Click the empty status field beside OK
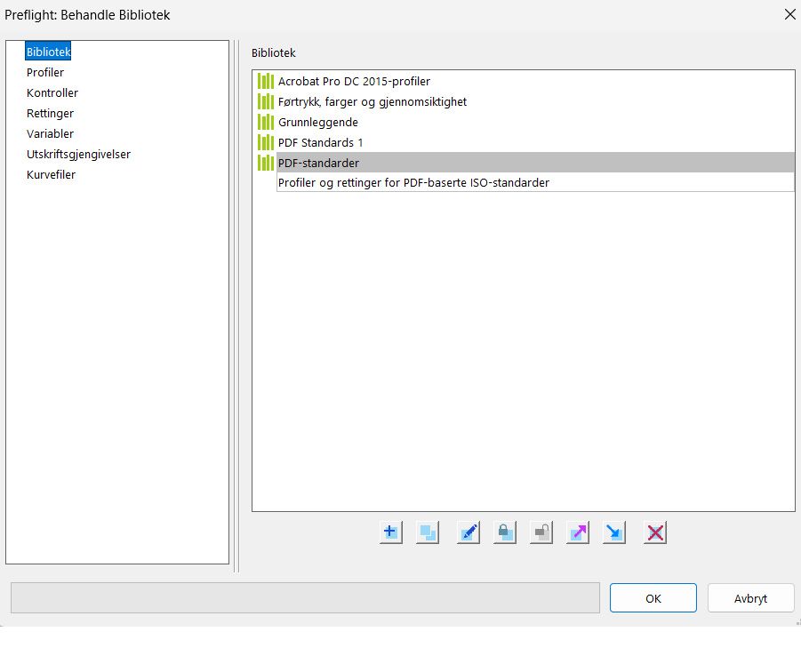This screenshot has width=801, height=672. tap(305, 598)
